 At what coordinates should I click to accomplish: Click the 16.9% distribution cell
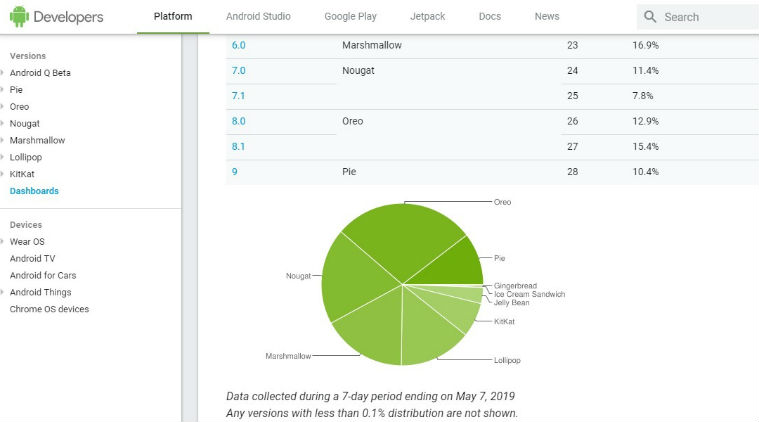[x=645, y=45]
